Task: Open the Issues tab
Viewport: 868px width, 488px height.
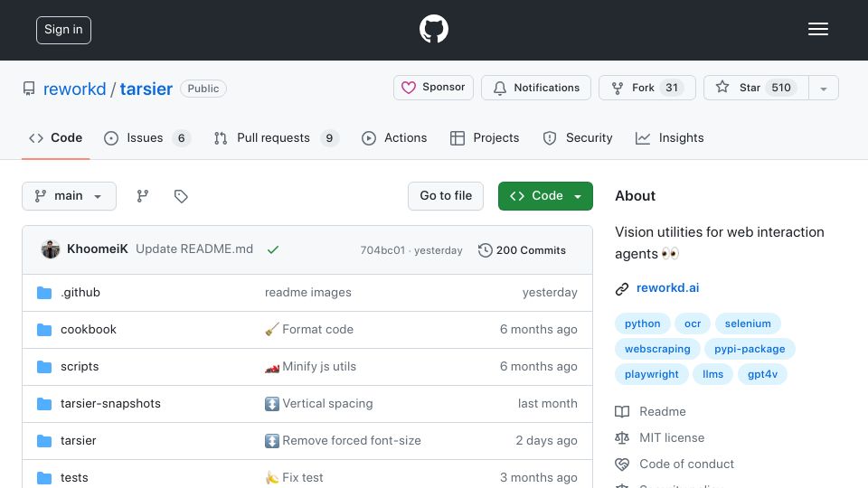Action: click(x=147, y=137)
